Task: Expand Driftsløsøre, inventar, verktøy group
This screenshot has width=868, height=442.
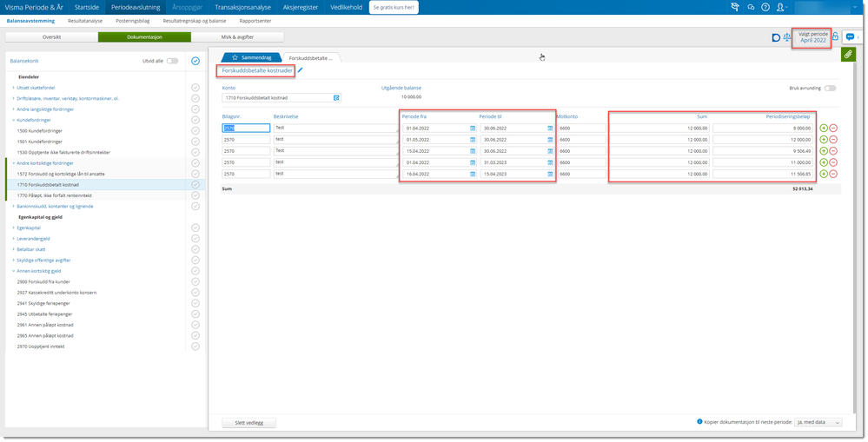Action: coord(13,98)
